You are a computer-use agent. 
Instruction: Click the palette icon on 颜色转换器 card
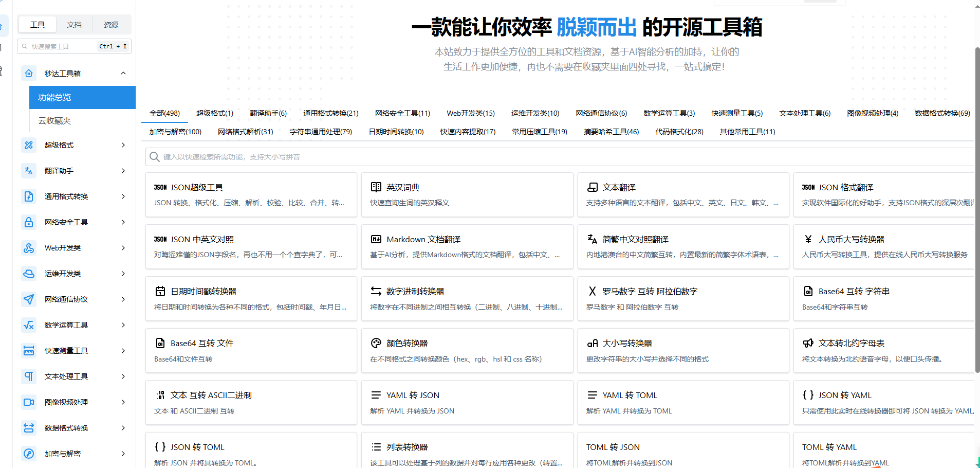click(376, 343)
